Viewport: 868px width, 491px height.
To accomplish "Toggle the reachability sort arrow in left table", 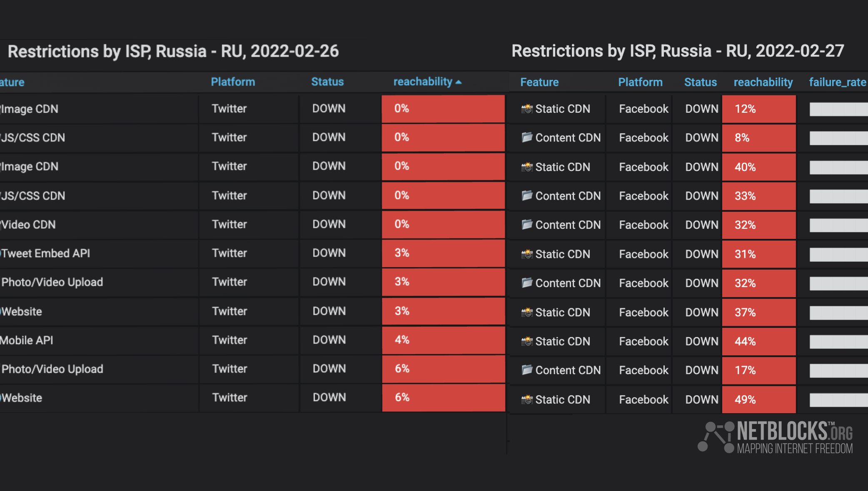I will 459,82.
